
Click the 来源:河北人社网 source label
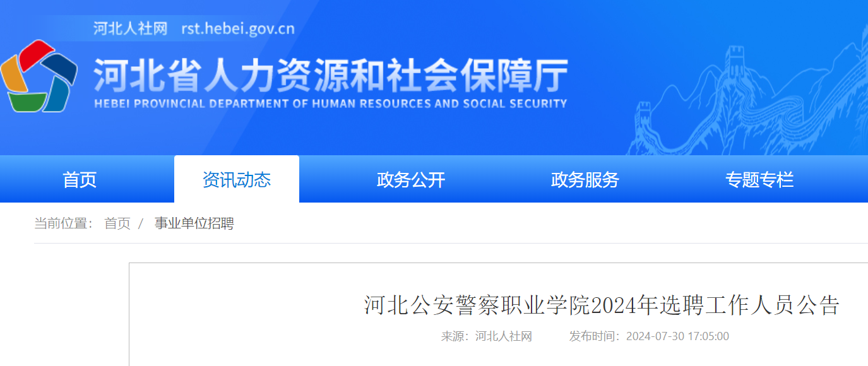click(x=487, y=336)
